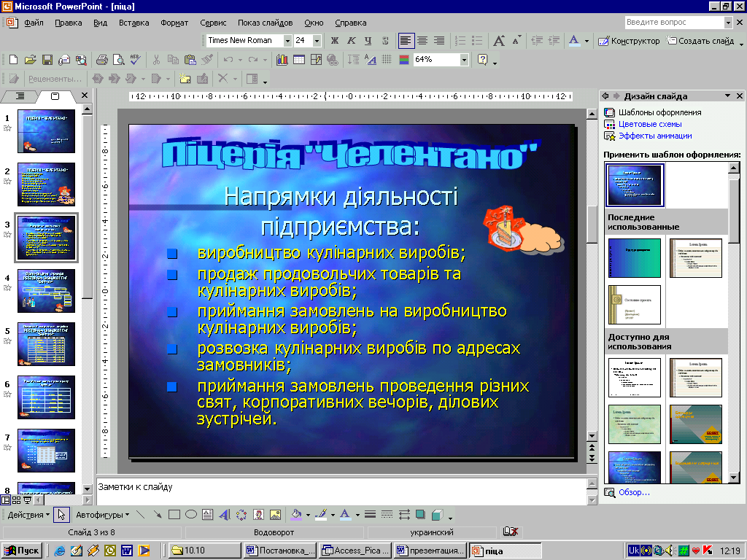Apply Format Painter brush
This screenshot has width=747, height=560.
coord(206,60)
